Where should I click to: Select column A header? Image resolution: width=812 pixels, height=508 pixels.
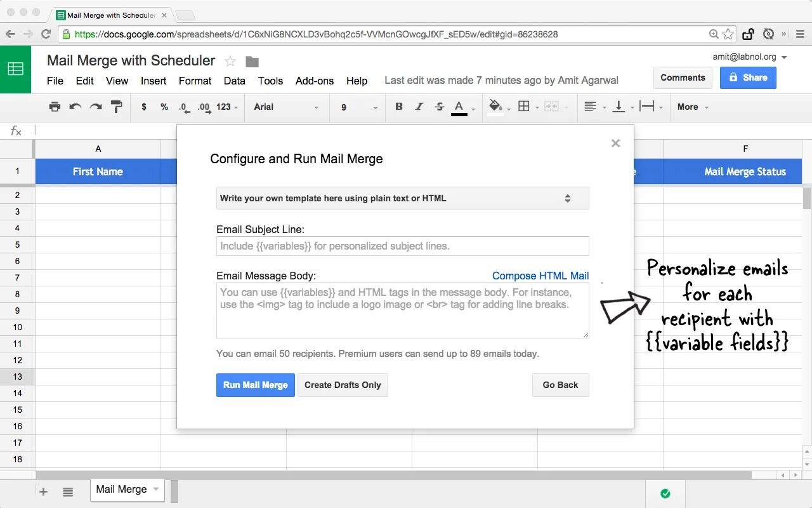(x=98, y=149)
